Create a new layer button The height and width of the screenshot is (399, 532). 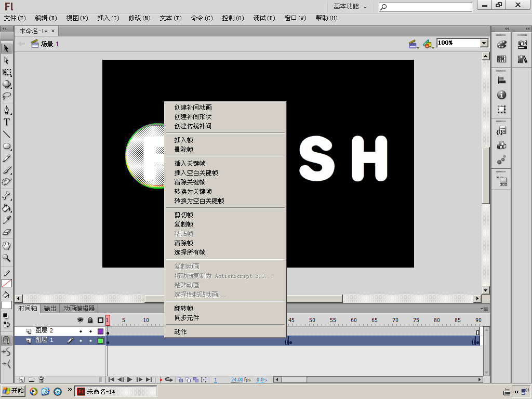pyautogui.click(x=22, y=380)
